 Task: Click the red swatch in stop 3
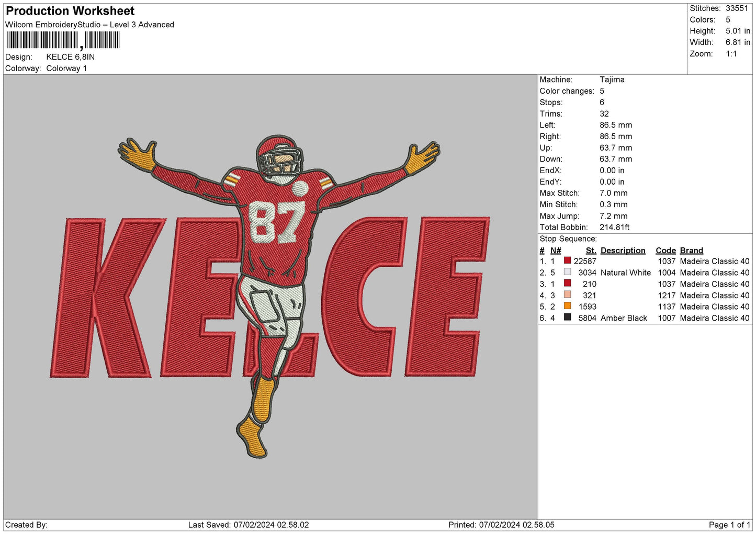point(567,283)
